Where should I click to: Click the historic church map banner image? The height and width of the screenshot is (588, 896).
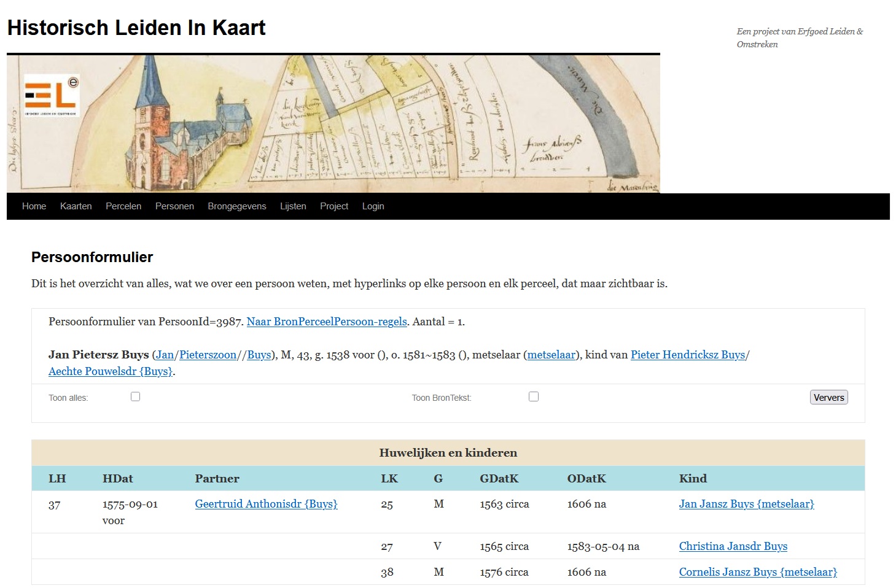[333, 124]
